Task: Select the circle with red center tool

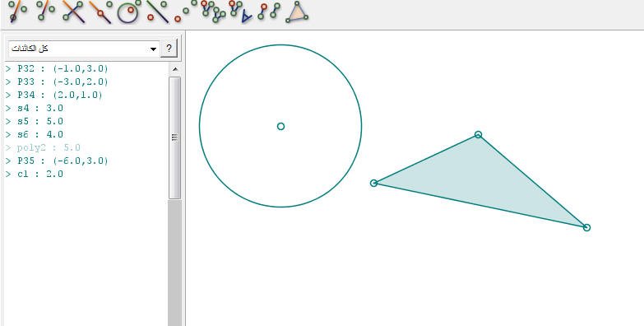Action: pos(129,11)
